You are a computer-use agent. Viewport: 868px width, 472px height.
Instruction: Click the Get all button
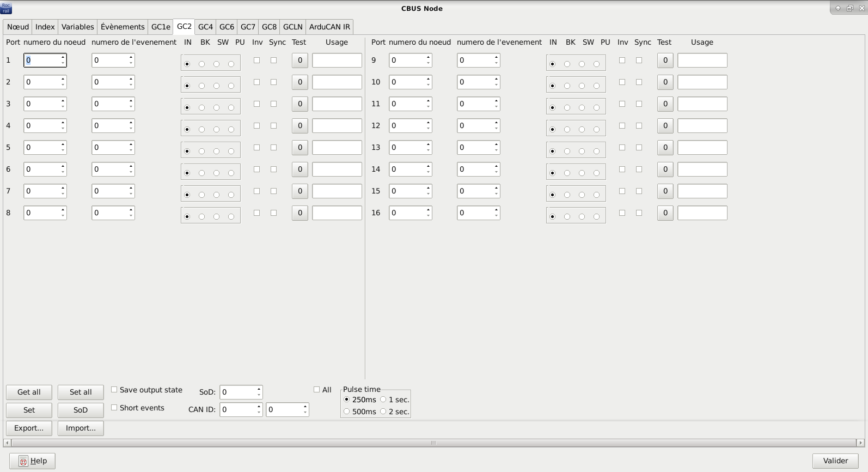[29, 392]
